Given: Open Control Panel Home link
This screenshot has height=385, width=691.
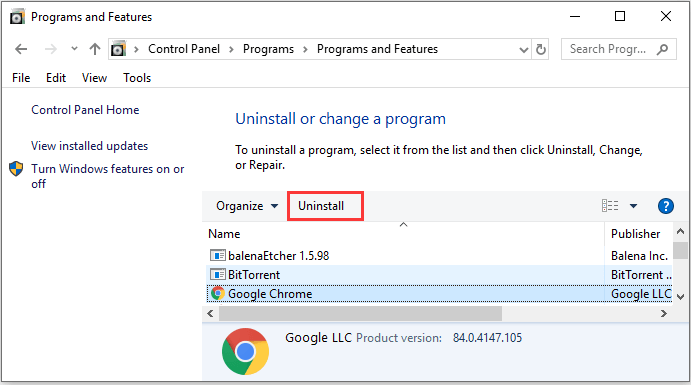Looking at the screenshot, I should (x=85, y=110).
